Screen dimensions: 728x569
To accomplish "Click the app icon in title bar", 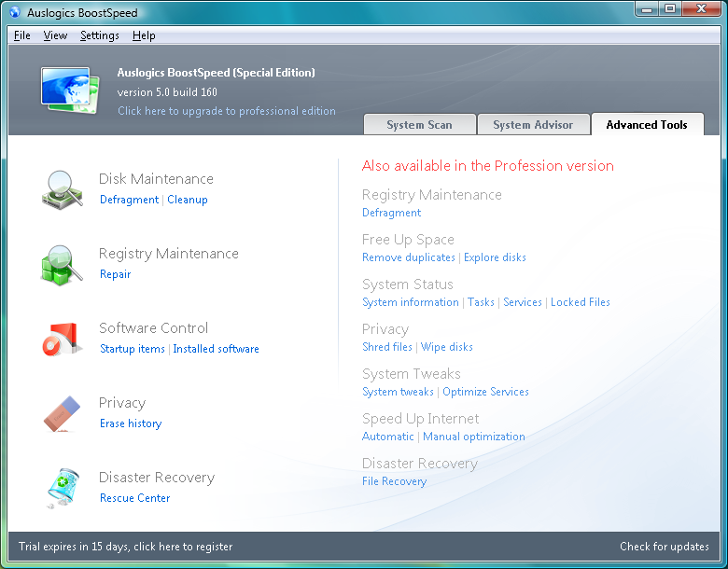I will click(14, 12).
